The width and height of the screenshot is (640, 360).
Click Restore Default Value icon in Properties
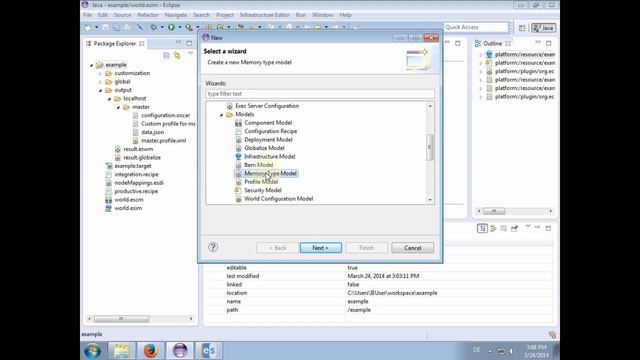coord(504,229)
